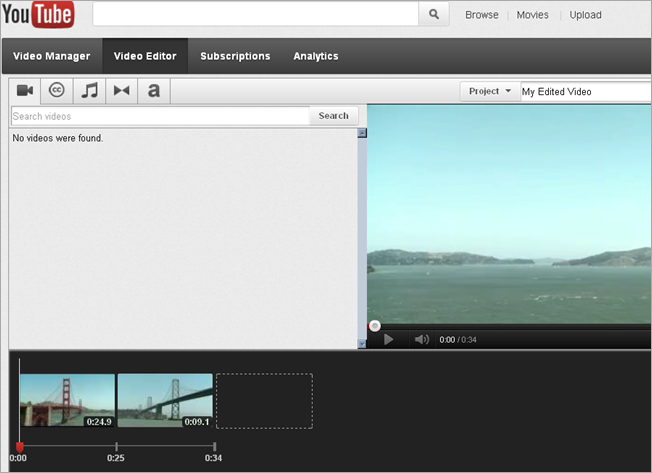
Task: Click the video list vertical scrollbar track
Action: point(362,238)
